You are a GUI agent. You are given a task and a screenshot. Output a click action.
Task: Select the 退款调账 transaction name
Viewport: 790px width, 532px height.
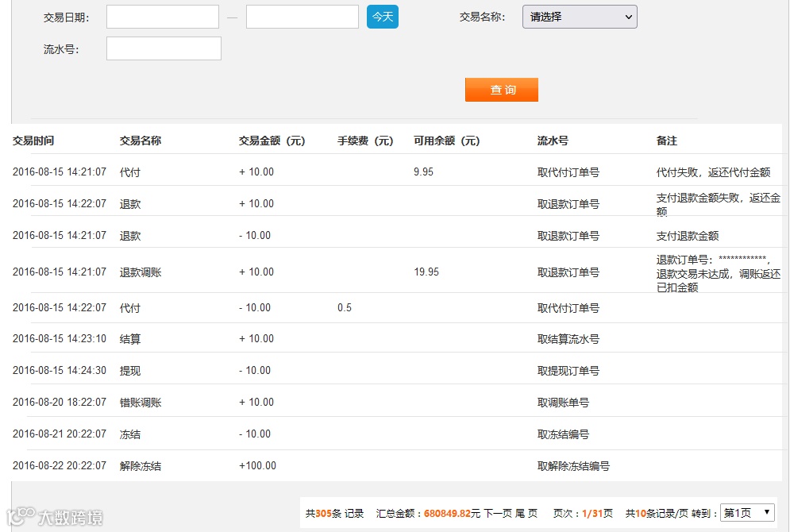(x=140, y=272)
